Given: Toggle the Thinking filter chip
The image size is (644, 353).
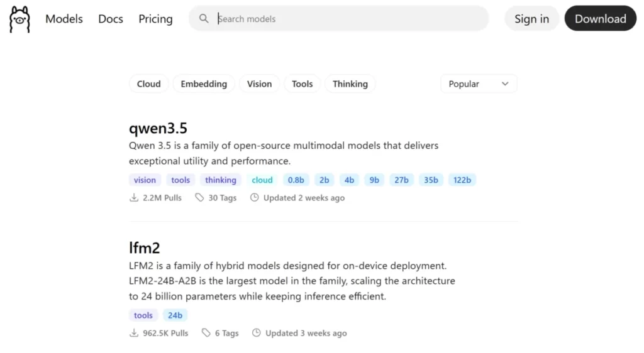Looking at the screenshot, I should pyautogui.click(x=350, y=84).
